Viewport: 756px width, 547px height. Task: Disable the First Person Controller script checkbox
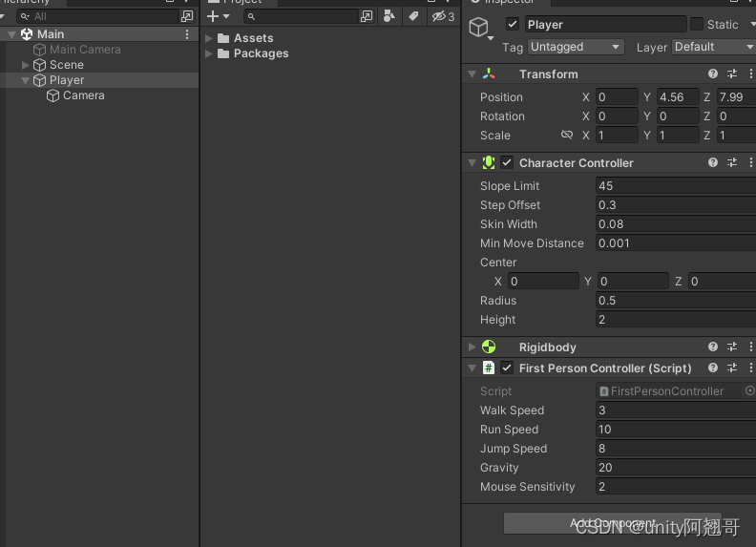[507, 368]
